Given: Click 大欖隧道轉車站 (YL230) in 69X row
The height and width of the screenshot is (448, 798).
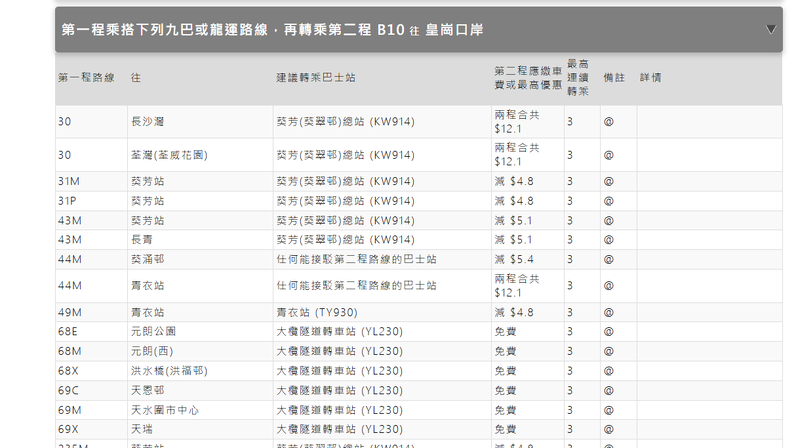Looking at the screenshot, I should coord(339,429).
